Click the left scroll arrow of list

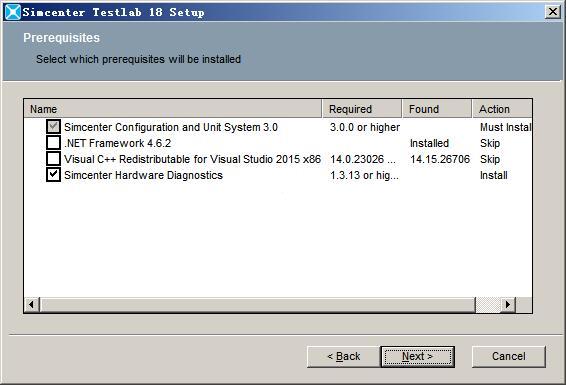(x=32, y=305)
